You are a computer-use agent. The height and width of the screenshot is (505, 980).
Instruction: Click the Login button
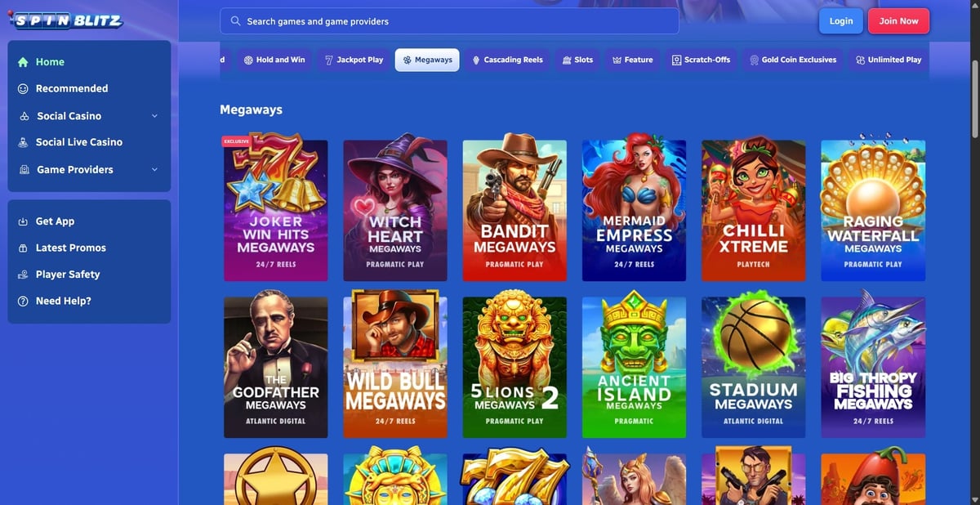coord(841,21)
